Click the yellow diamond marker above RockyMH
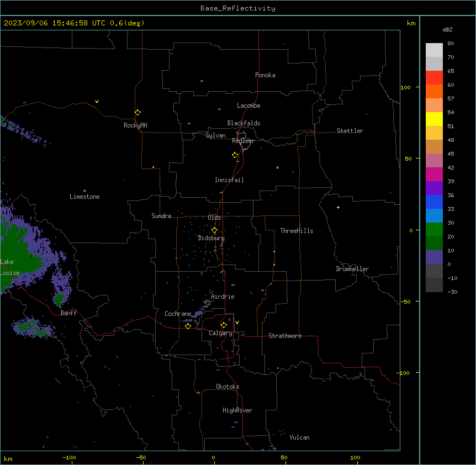The width and height of the screenshot is (476, 465). point(137,113)
